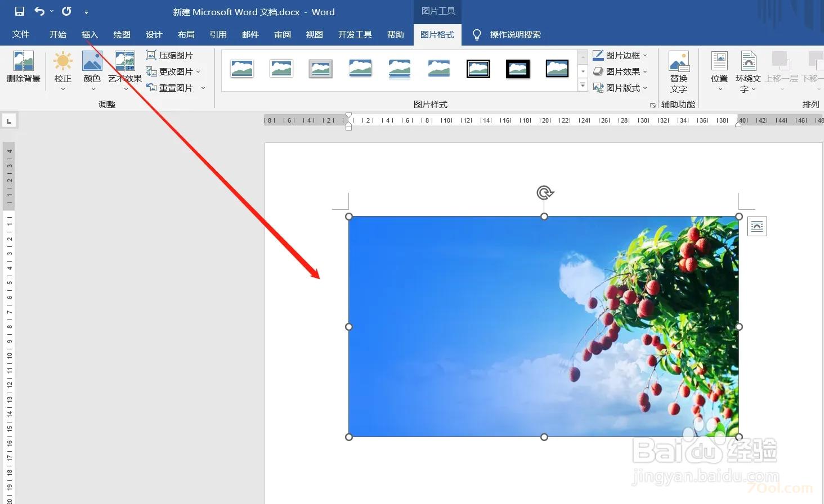Switch to the 开始 tab

pos(58,34)
